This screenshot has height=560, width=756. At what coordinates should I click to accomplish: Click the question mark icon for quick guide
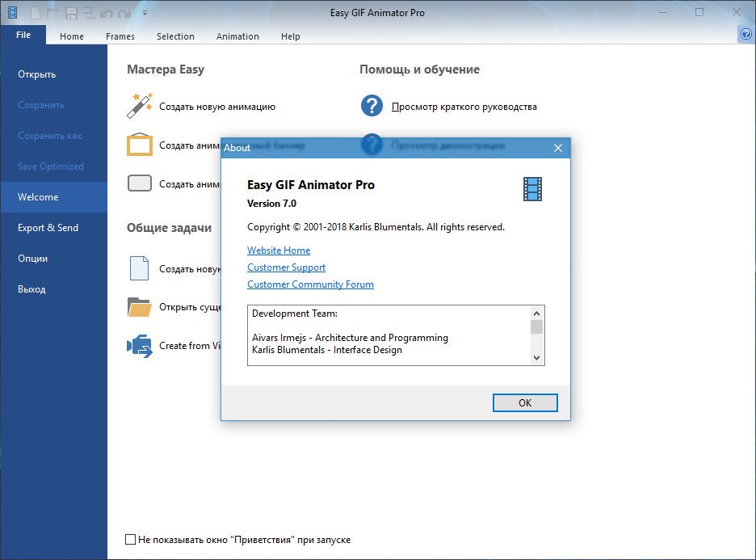pyautogui.click(x=371, y=106)
